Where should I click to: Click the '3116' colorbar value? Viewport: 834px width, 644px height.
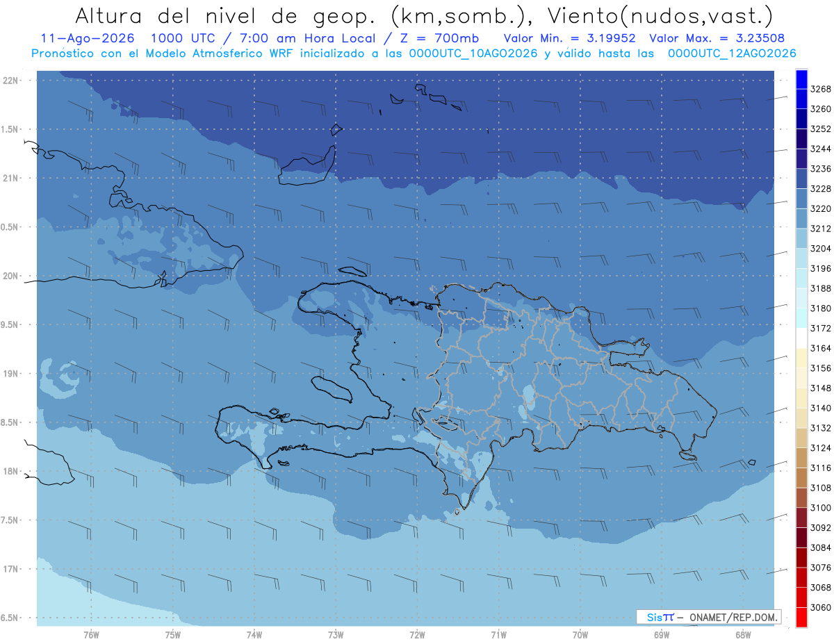pos(821,468)
